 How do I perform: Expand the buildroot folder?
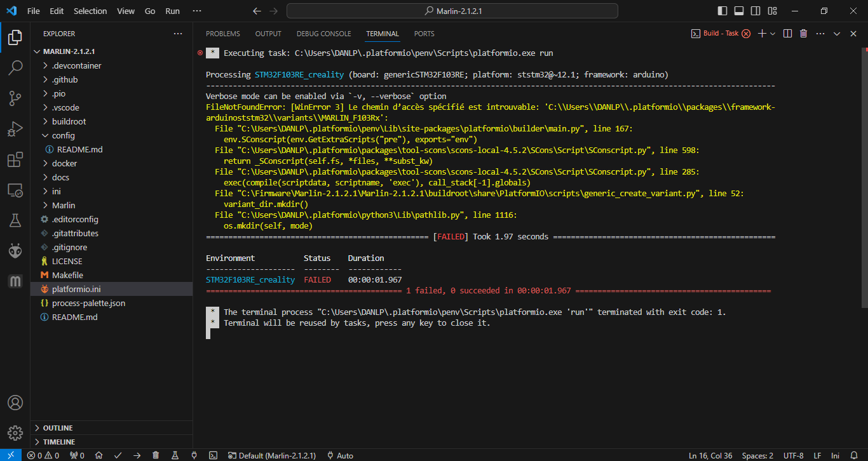pos(111,121)
